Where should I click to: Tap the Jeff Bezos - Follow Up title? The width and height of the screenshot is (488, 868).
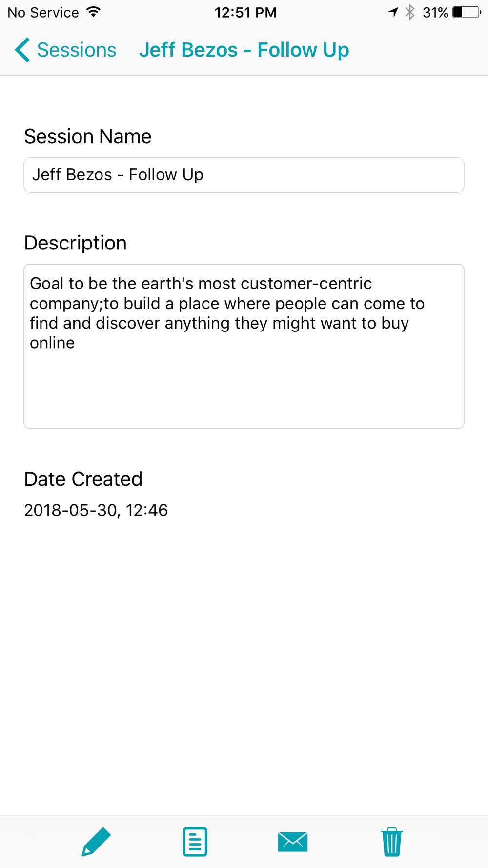click(244, 50)
